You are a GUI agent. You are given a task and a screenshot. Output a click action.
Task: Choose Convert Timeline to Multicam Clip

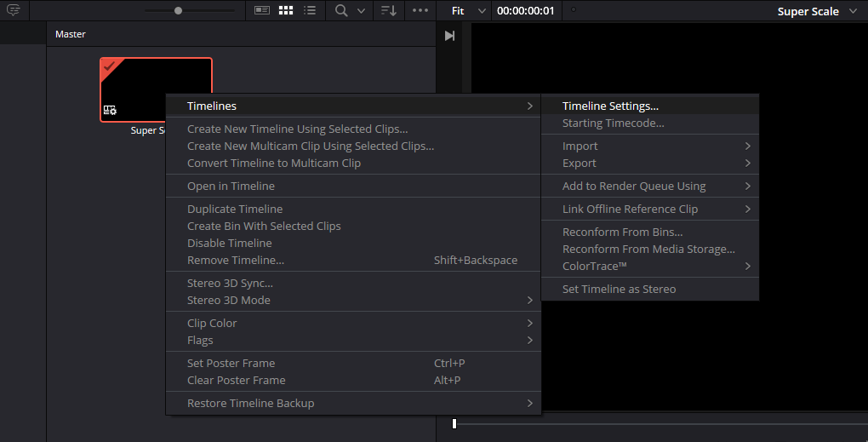353,164
